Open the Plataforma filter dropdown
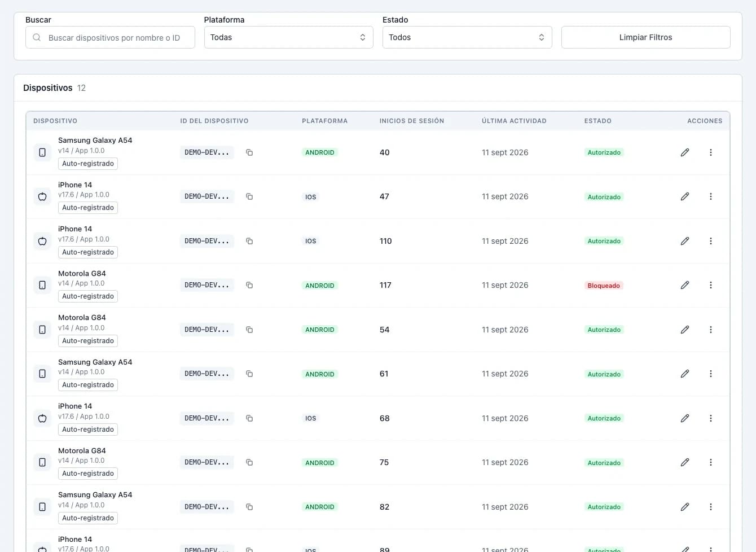This screenshot has height=552, width=756. tap(288, 37)
